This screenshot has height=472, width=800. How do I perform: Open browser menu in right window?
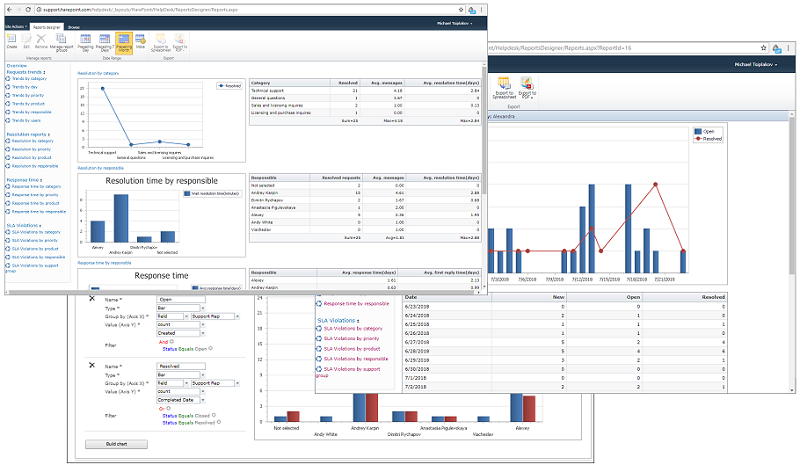pos(789,48)
